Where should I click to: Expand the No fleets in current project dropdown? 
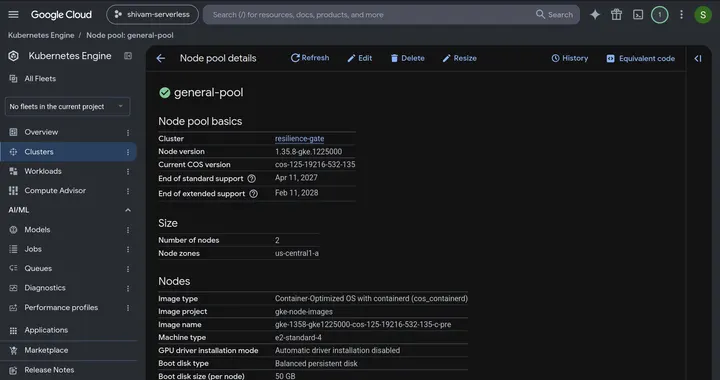pyautogui.click(x=68, y=106)
